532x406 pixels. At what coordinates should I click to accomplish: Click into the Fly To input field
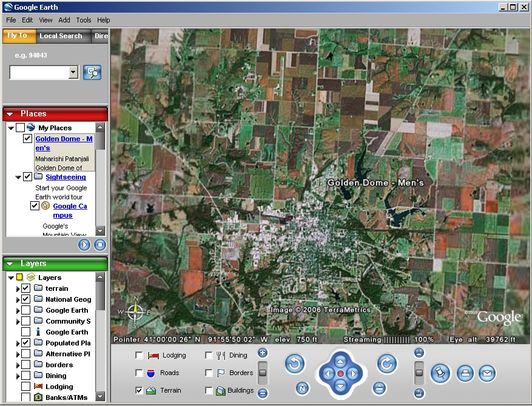pyautogui.click(x=39, y=72)
